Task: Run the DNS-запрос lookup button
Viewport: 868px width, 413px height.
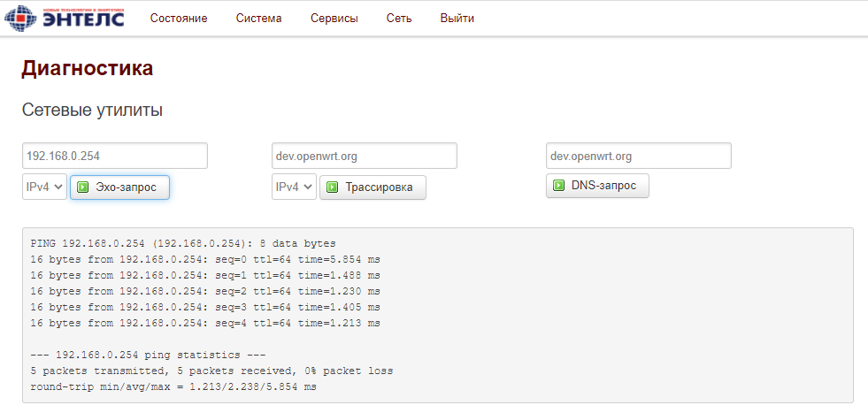Action: pyautogui.click(x=597, y=186)
